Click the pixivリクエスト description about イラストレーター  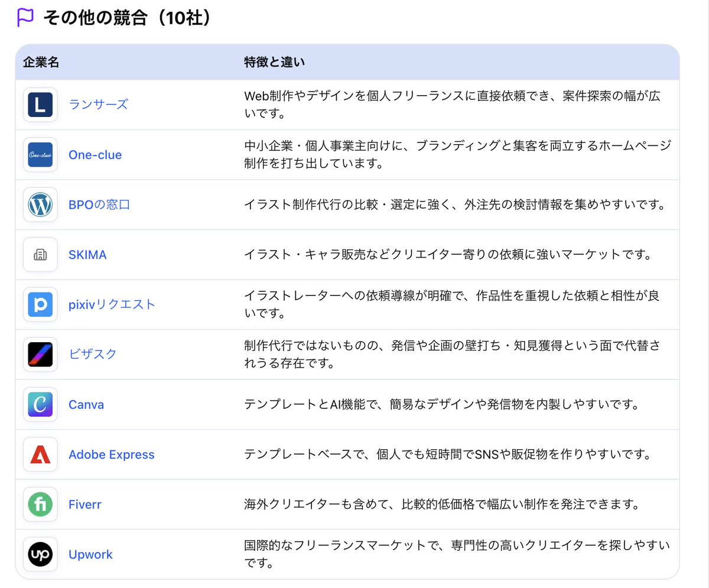(x=452, y=304)
